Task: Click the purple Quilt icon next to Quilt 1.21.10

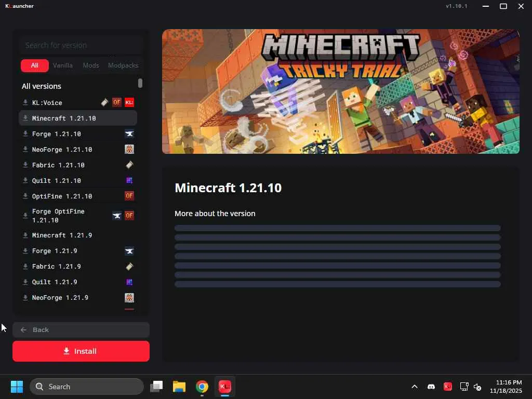Action: (x=129, y=180)
